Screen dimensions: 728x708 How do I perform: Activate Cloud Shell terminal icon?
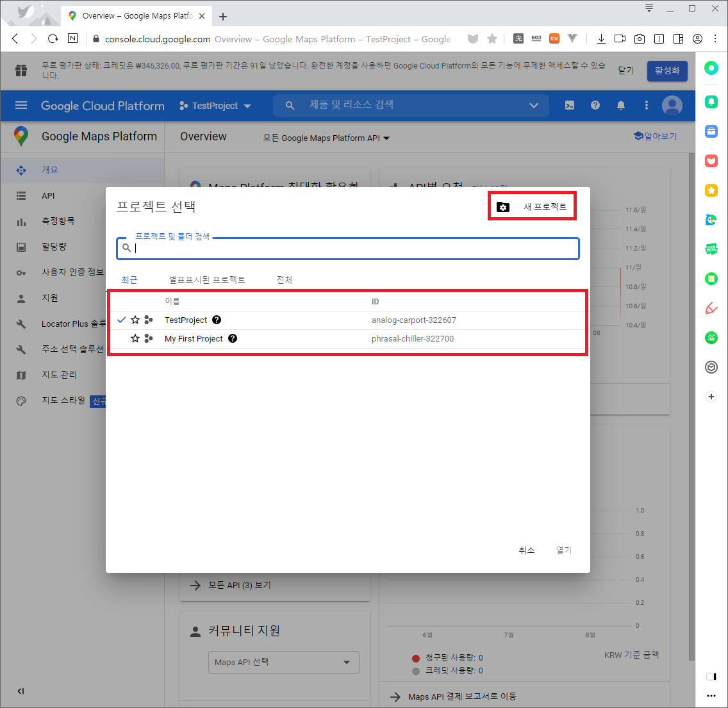pos(569,105)
